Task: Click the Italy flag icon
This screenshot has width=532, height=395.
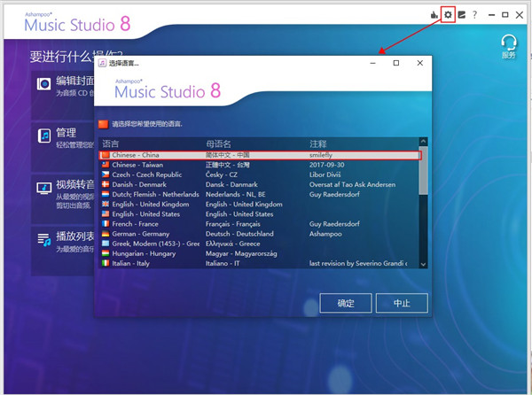Action: [x=106, y=263]
